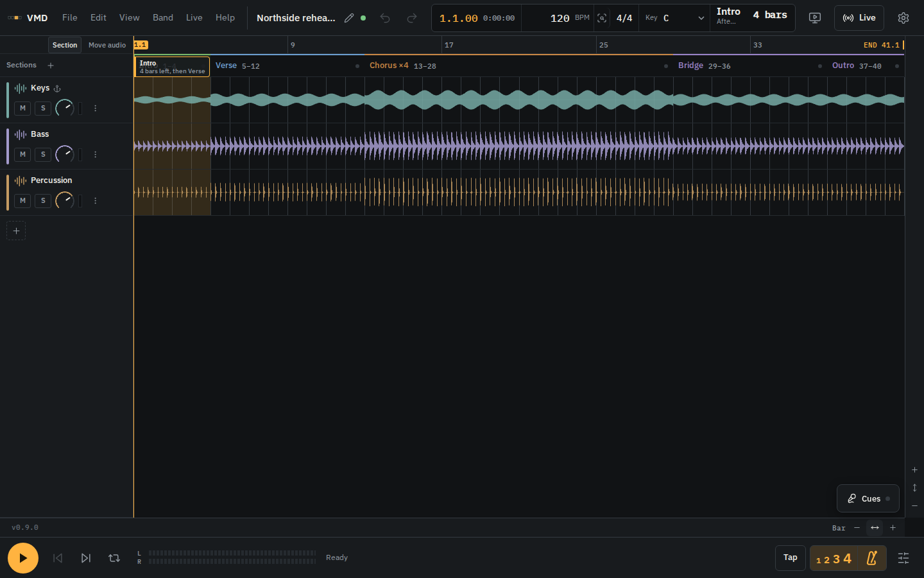924x578 pixels.
Task: Click the Percussion track waveform icon
Action: click(21, 180)
